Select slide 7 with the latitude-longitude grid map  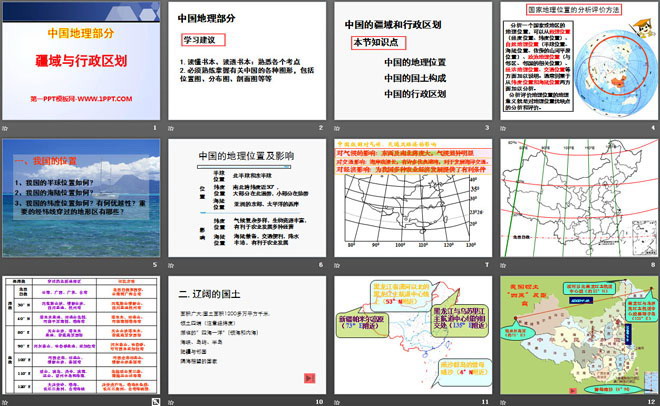[413, 198]
